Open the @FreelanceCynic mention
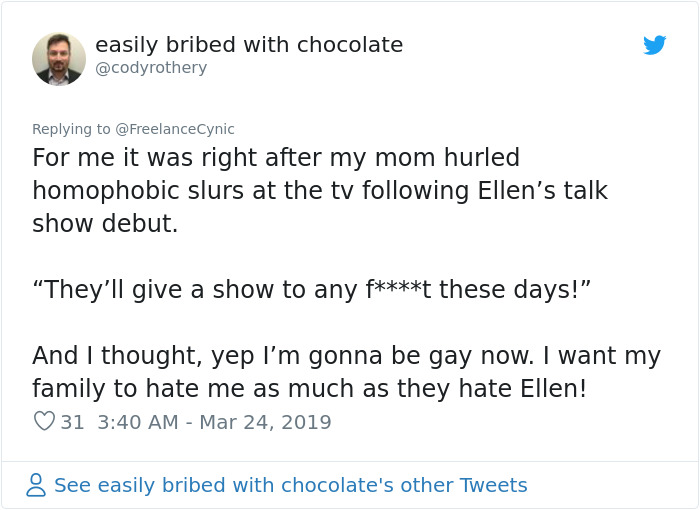Image resolution: width=700 pixels, height=510 pixels. pyautogui.click(x=175, y=129)
